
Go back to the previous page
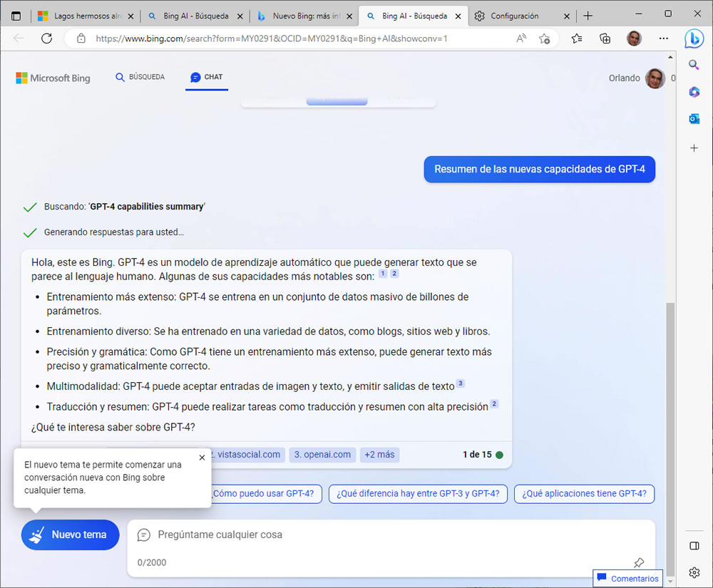(x=19, y=38)
